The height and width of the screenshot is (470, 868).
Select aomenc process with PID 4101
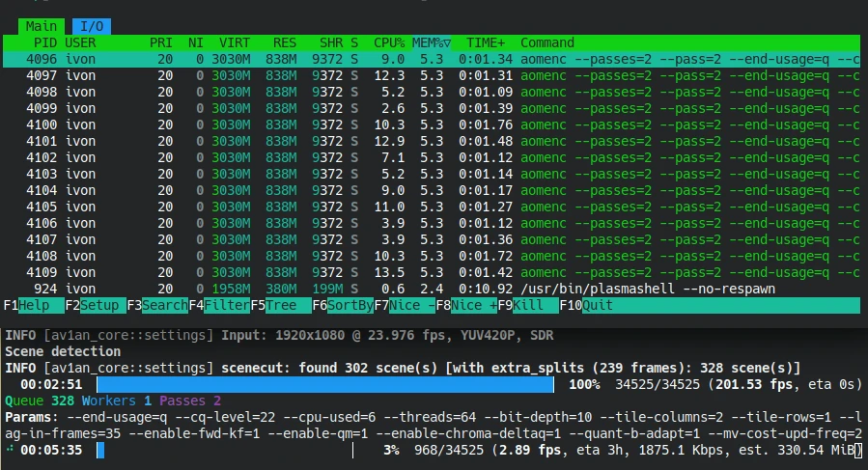pos(434,141)
